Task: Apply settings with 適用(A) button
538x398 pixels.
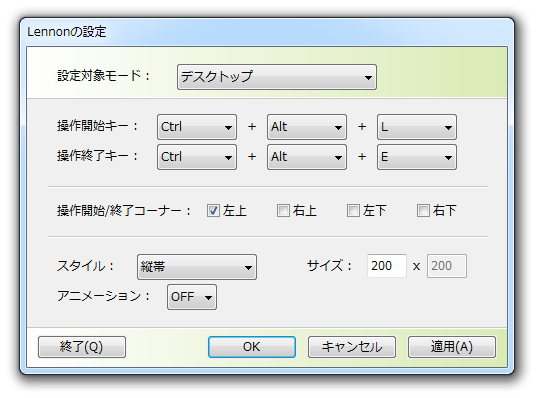Action: (452, 347)
